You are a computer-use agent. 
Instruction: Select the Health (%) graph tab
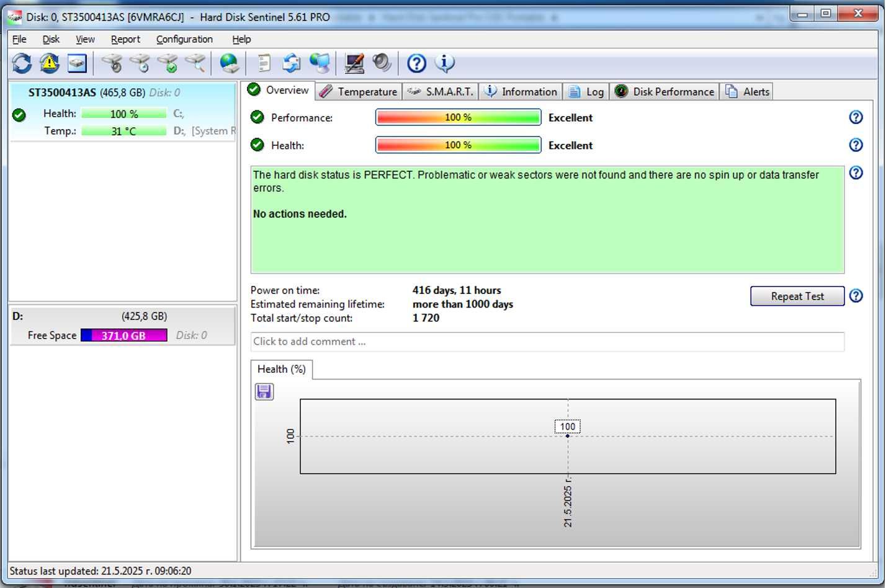click(x=282, y=369)
